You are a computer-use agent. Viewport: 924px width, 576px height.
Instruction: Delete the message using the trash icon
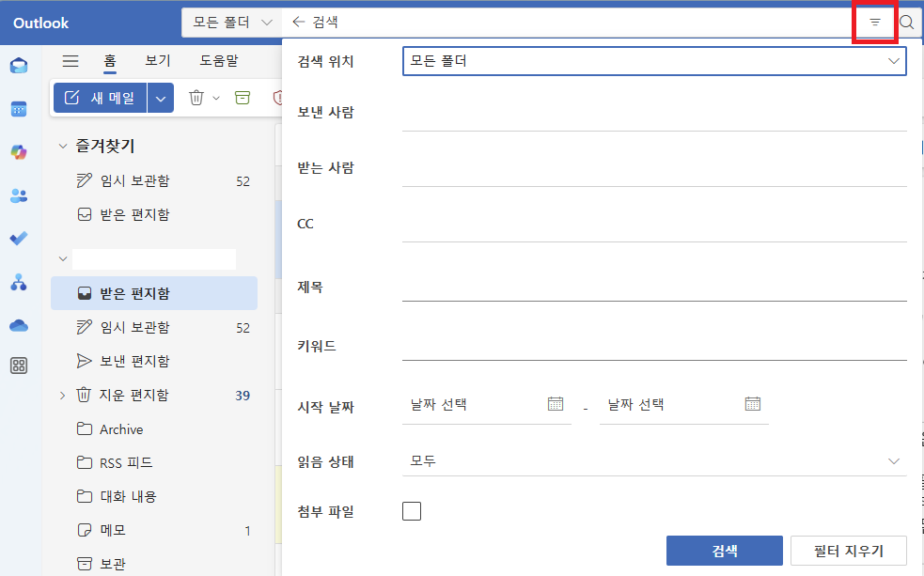coord(196,98)
